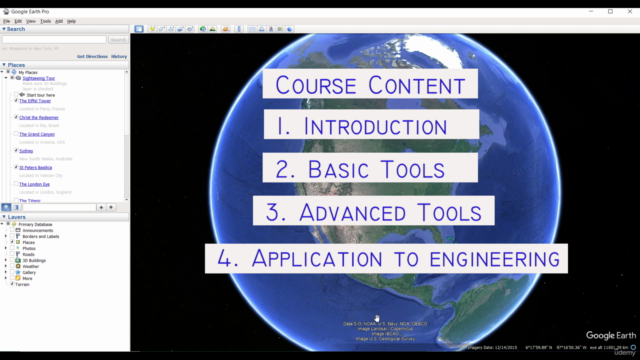Enable the Announcements layer checkbox
640x360 pixels.
point(12,230)
